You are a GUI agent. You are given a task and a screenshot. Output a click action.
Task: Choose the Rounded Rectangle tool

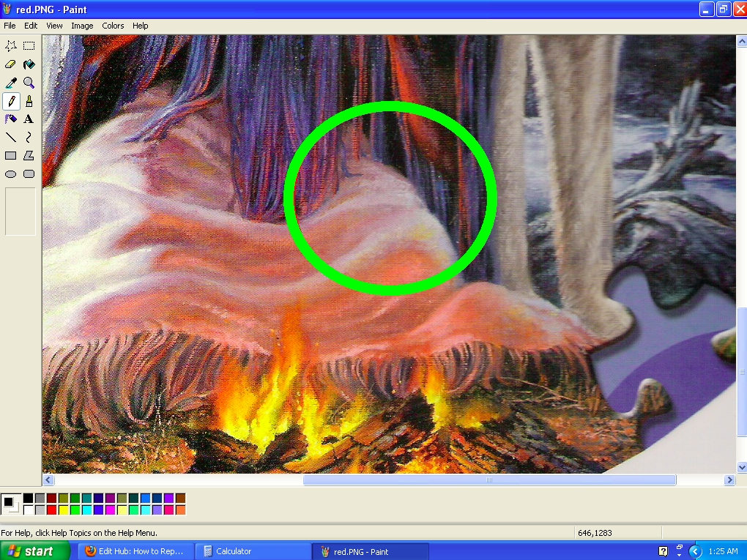29,174
